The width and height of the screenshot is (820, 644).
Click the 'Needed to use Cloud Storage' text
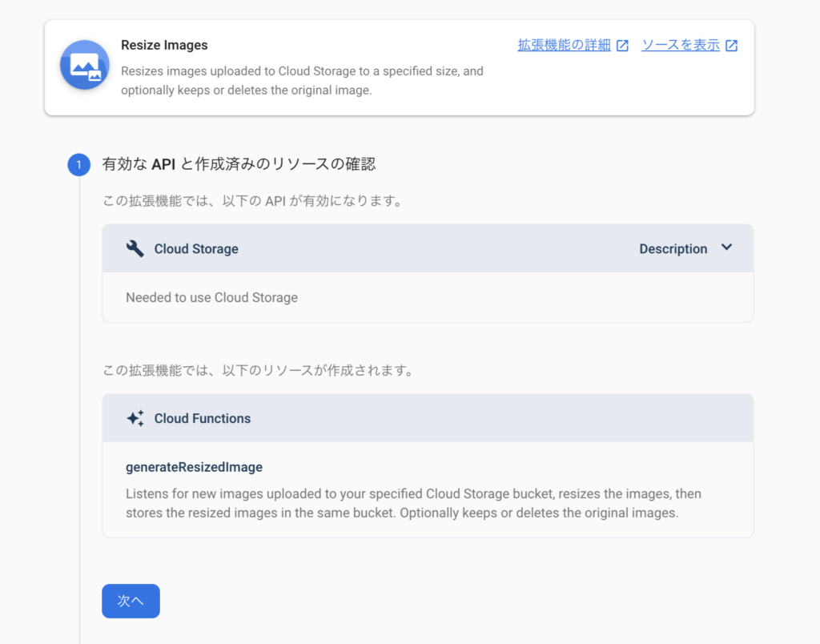211,298
